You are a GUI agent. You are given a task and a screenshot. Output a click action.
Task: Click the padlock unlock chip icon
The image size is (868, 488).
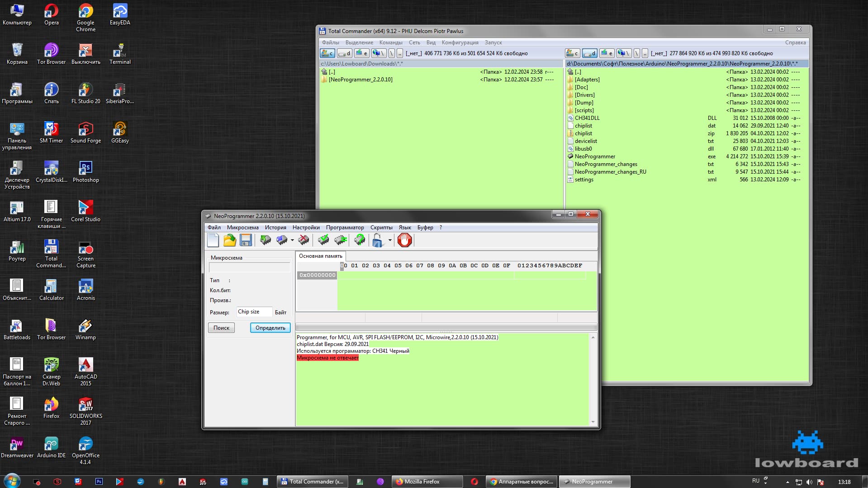point(377,240)
